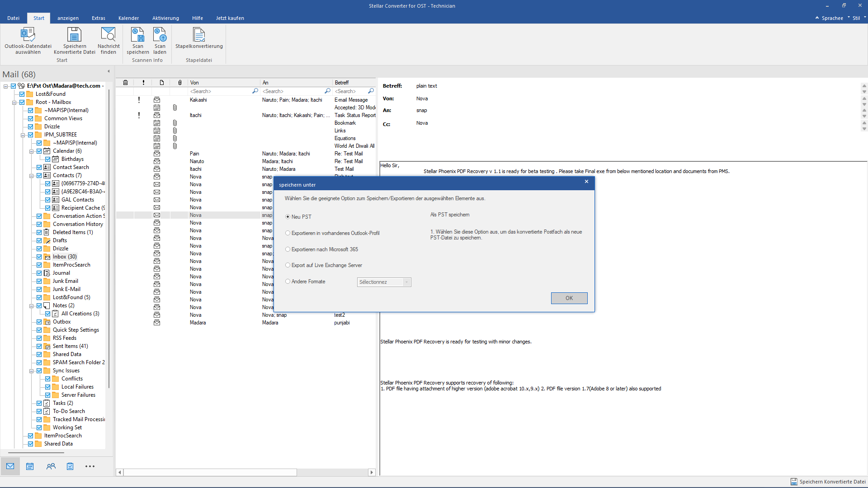
Task: Switch to anzeigen tab
Action: coord(68,18)
